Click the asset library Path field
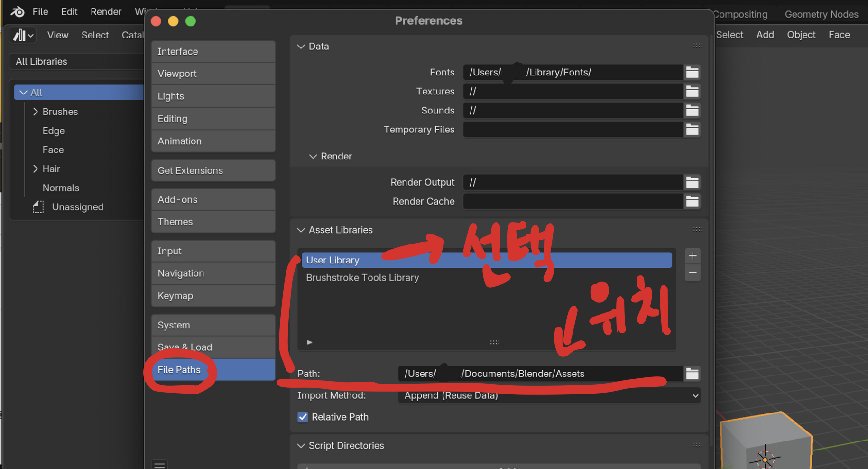 click(x=541, y=374)
